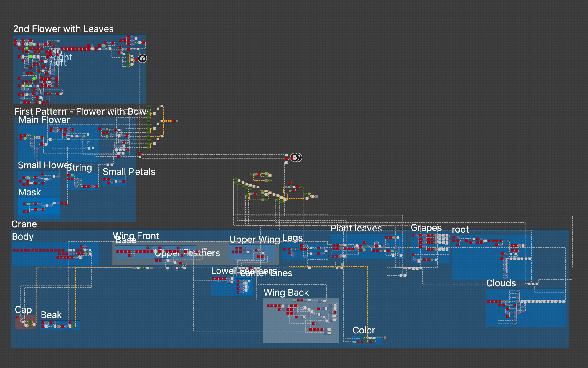This screenshot has width=588, height=368.
Task: Select the "Plant leaves" frame label
Action: (x=356, y=228)
